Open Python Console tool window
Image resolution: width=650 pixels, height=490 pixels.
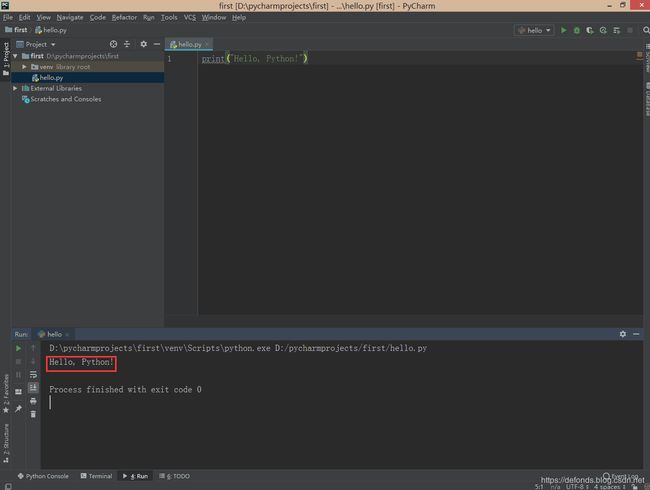coord(43,476)
